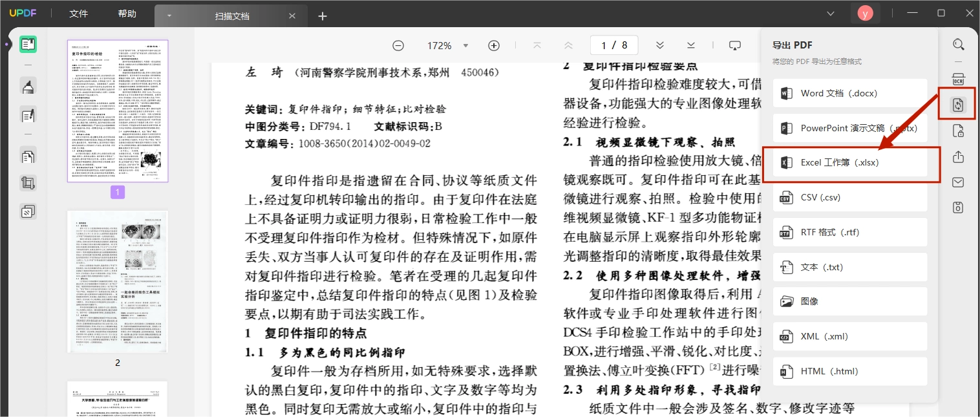Click the OCR recognize text icon
The image size is (980, 417).
coord(958,79)
